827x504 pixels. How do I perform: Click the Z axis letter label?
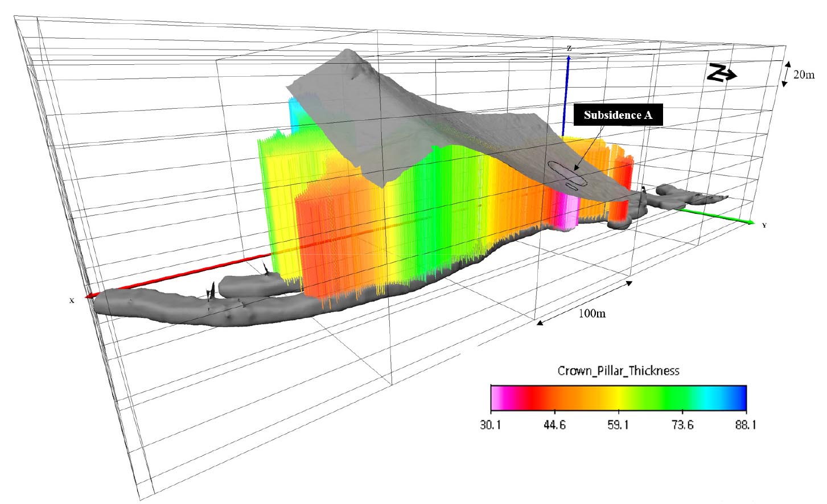coord(569,48)
